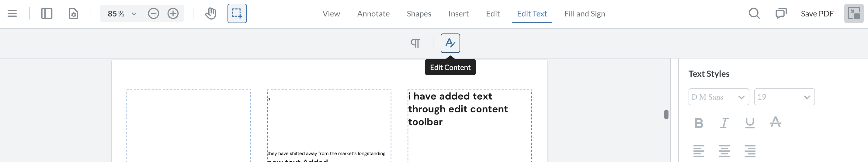Align text to the left

(699, 151)
